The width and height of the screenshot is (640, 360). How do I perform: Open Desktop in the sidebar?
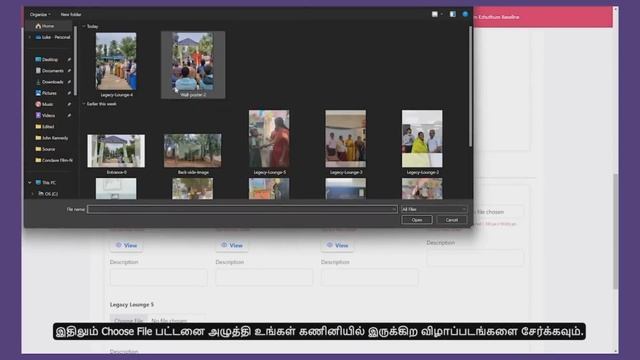click(49, 60)
